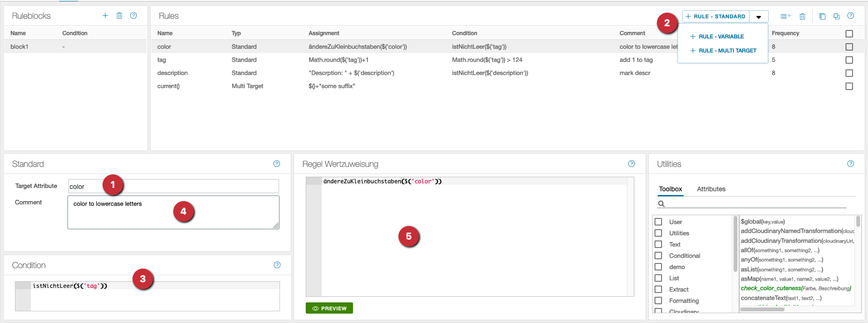Delete ruleblock using Ruleblocks trash icon

[x=119, y=15]
